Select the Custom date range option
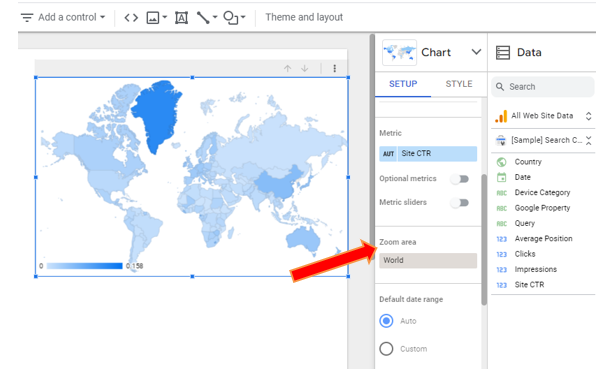This screenshot has width=599, height=370. pos(386,349)
